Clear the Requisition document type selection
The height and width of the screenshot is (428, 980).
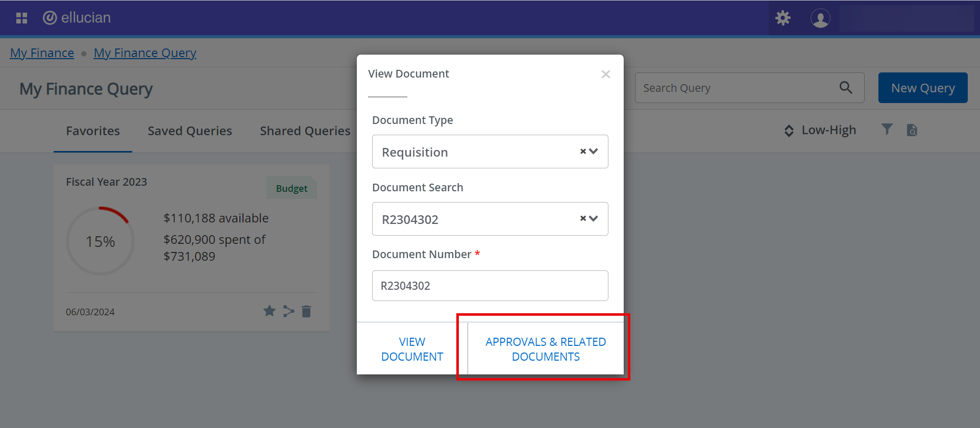point(583,152)
